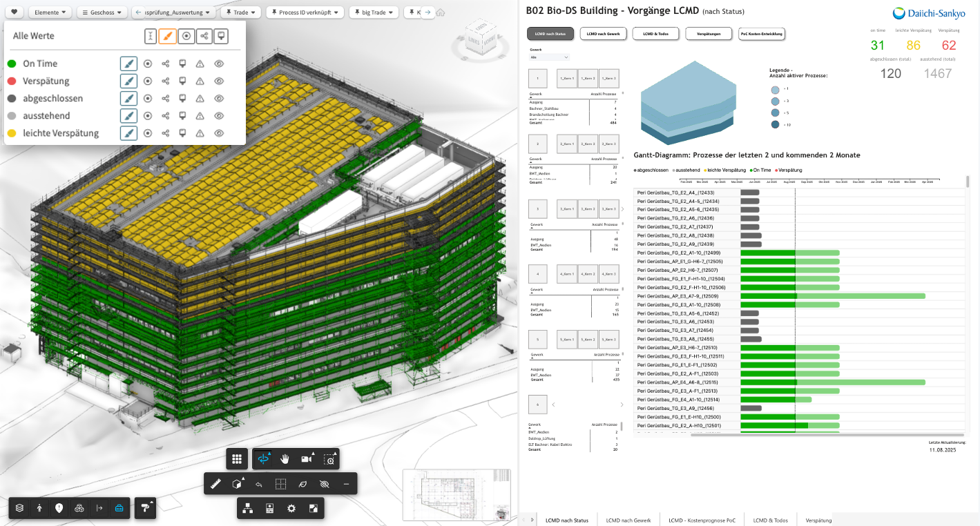
Task: Click the Verspätungen button
Action: pos(709,34)
